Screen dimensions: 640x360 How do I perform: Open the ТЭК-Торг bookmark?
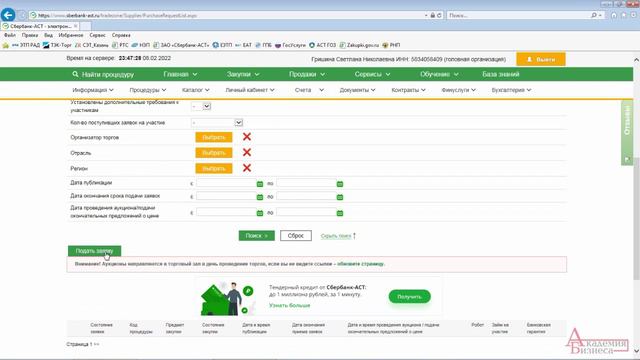click(57, 45)
